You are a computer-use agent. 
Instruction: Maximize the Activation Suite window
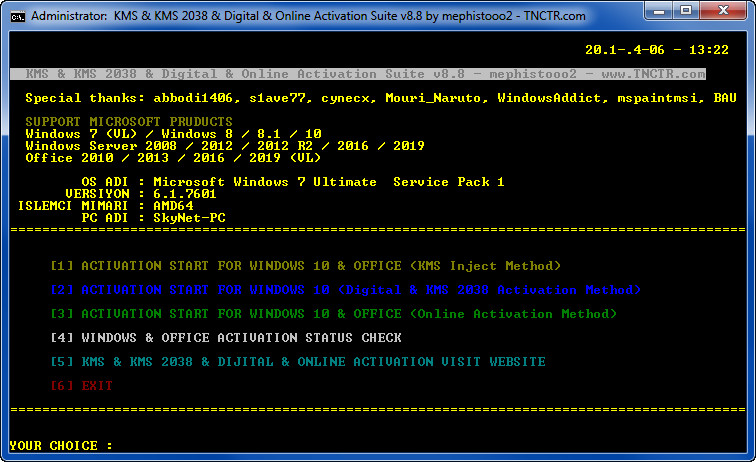[x=686, y=11]
